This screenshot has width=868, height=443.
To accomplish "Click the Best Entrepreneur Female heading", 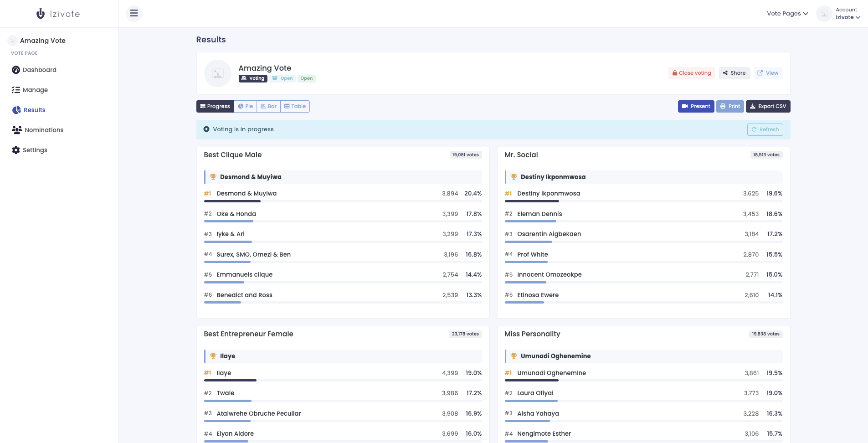I will coord(248,334).
